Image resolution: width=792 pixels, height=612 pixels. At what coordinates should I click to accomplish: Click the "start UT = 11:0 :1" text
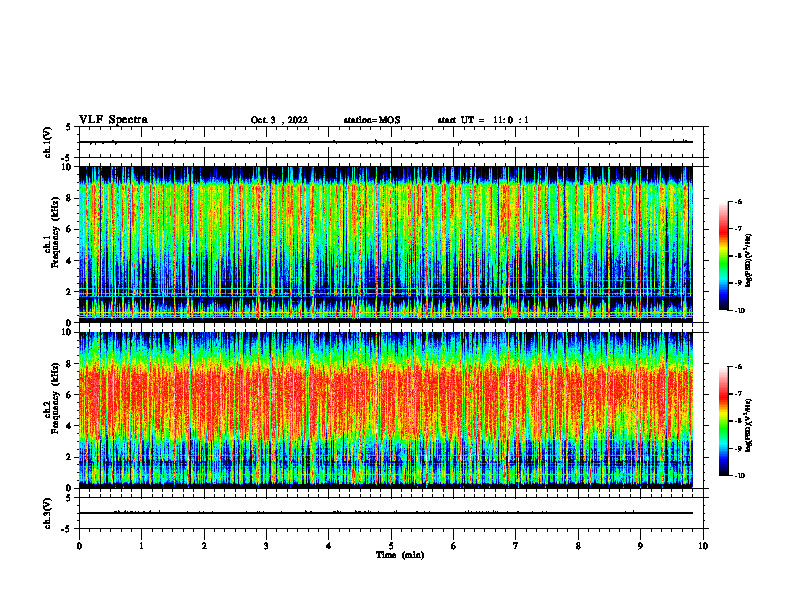pyautogui.click(x=483, y=120)
